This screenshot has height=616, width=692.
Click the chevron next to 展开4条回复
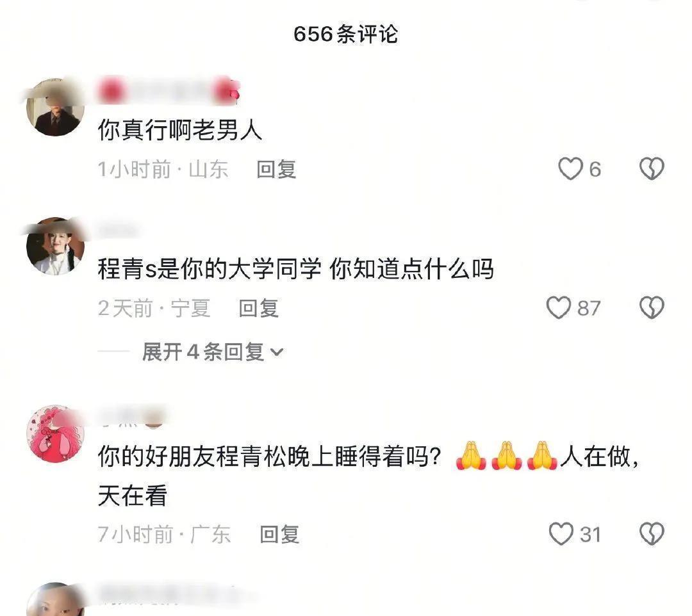277,352
